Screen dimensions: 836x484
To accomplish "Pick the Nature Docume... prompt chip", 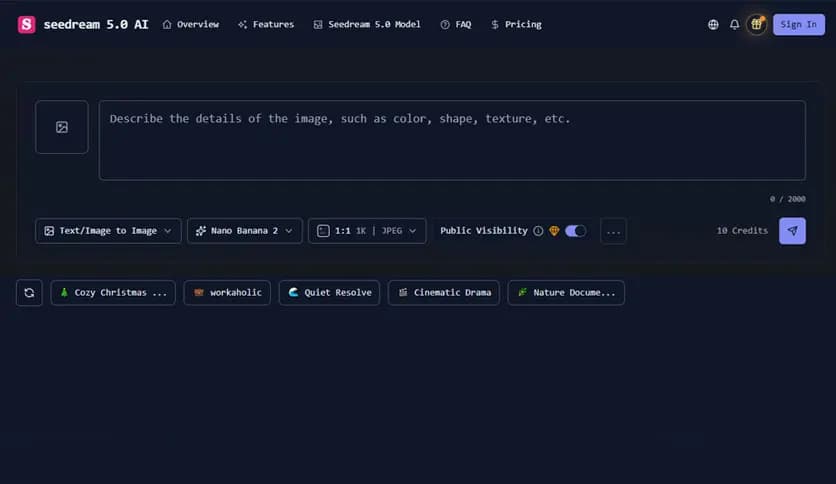I will 566,293.
